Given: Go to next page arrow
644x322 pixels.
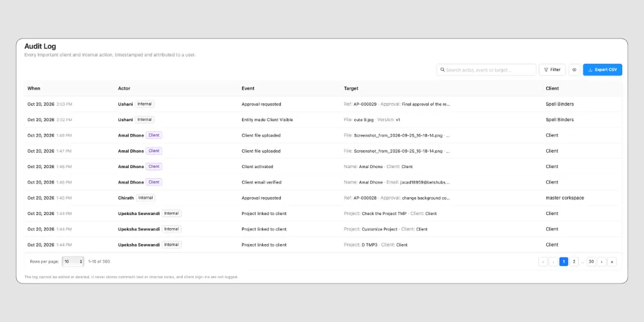Looking at the screenshot, I should click(x=601, y=261).
